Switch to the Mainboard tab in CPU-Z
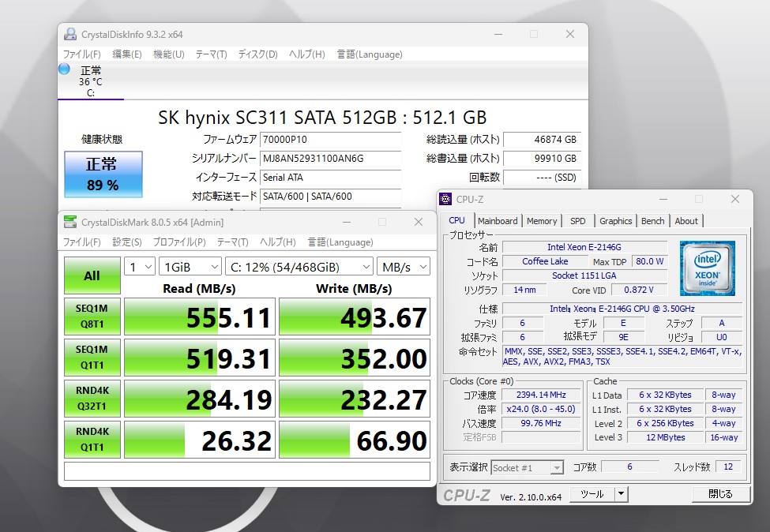770x532 pixels. point(498,221)
